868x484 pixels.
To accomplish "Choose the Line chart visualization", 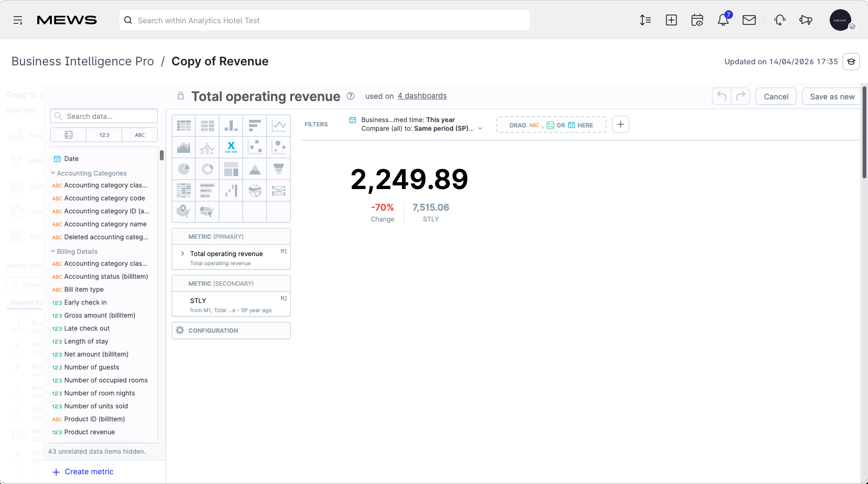I will (279, 125).
